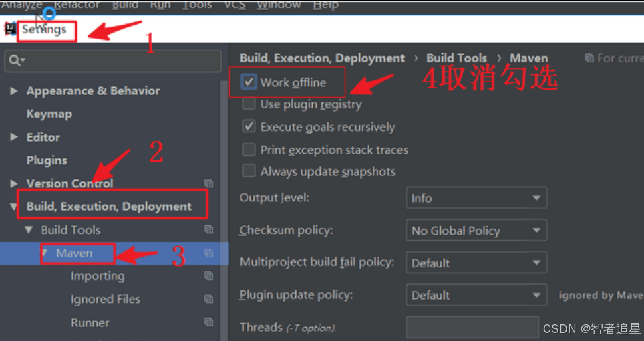Collapse Build, Execution, Deployment section

(13, 207)
